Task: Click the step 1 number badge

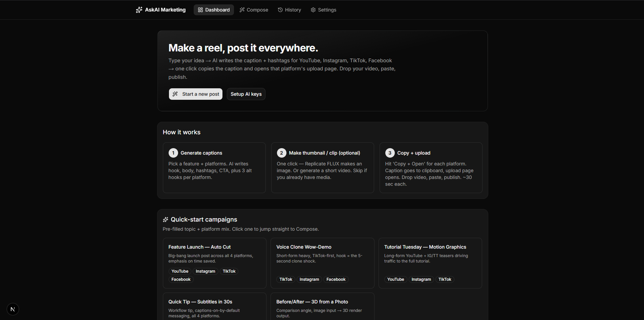Action: tap(173, 153)
